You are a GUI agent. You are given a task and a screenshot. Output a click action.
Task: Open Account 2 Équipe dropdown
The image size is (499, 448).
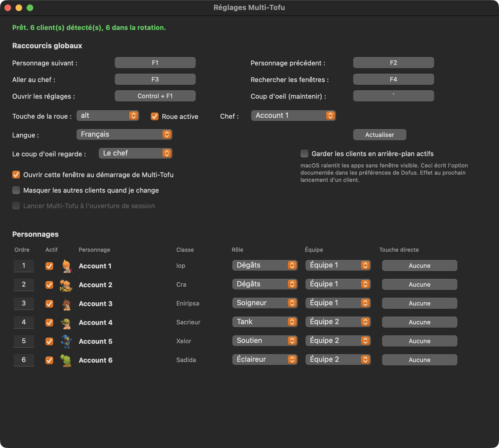click(338, 284)
